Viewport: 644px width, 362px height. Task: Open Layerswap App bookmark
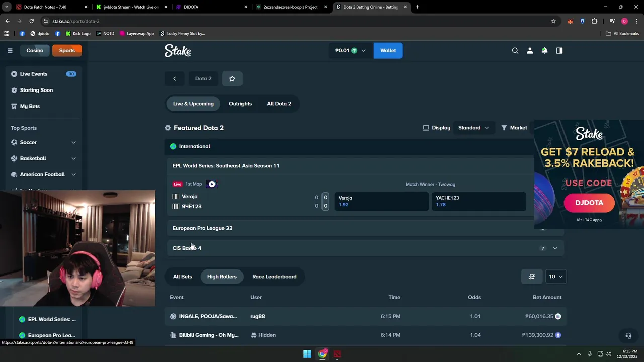point(136,34)
